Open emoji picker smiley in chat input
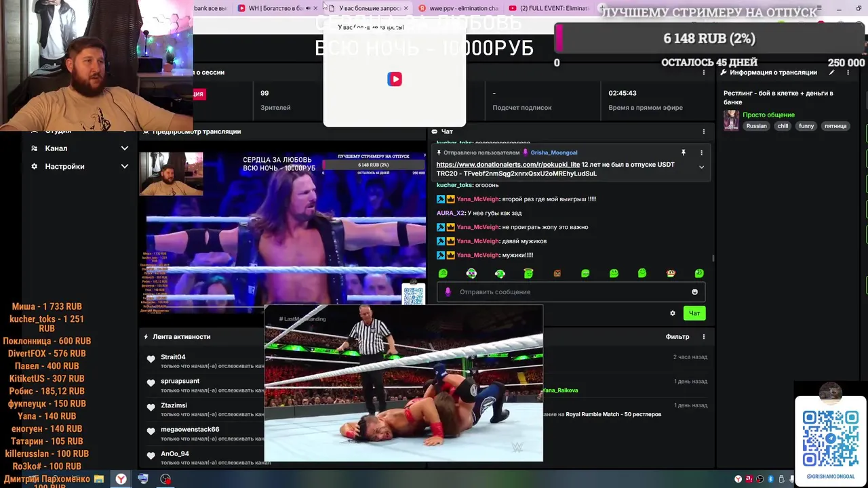Screen dimensions: 868x488 pos(694,292)
